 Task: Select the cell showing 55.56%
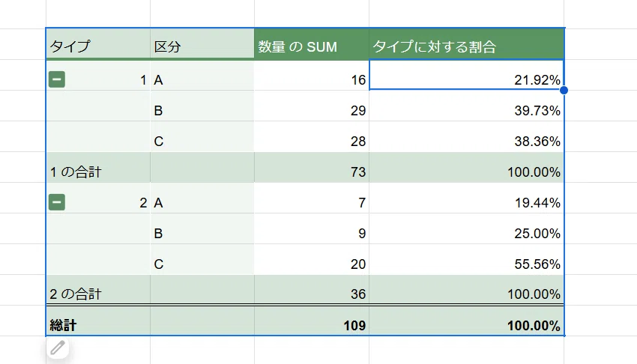pos(466,260)
